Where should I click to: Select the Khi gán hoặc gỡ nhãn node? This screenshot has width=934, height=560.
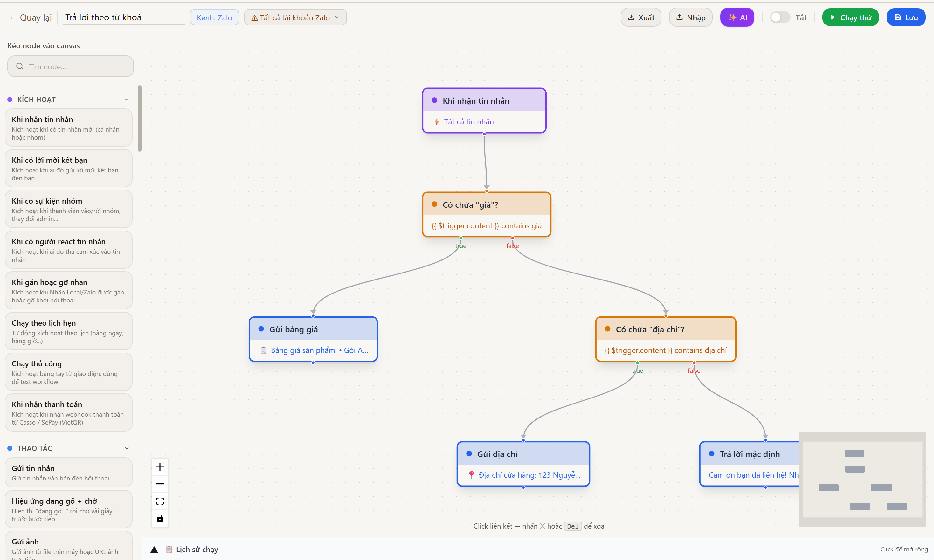(x=69, y=291)
